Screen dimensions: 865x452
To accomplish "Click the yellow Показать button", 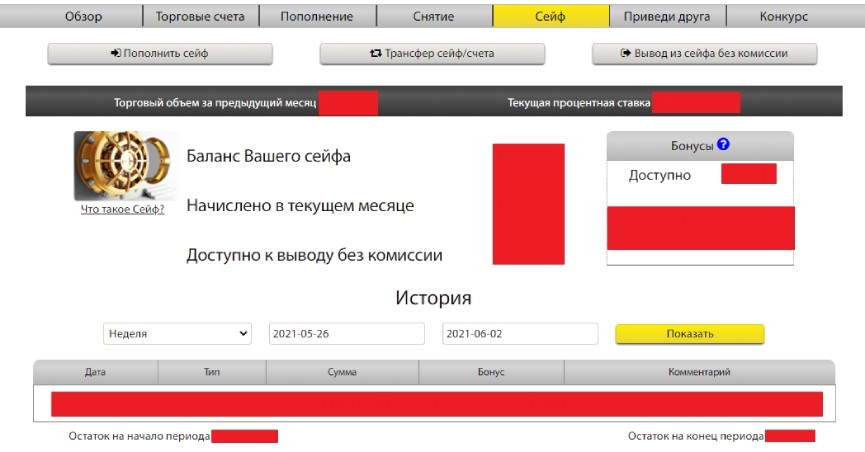I will tap(690, 333).
